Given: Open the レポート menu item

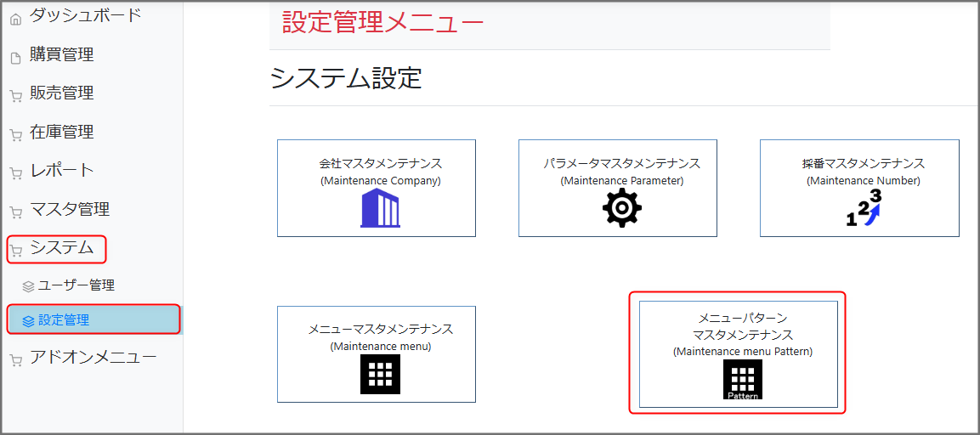Looking at the screenshot, I should (61, 170).
